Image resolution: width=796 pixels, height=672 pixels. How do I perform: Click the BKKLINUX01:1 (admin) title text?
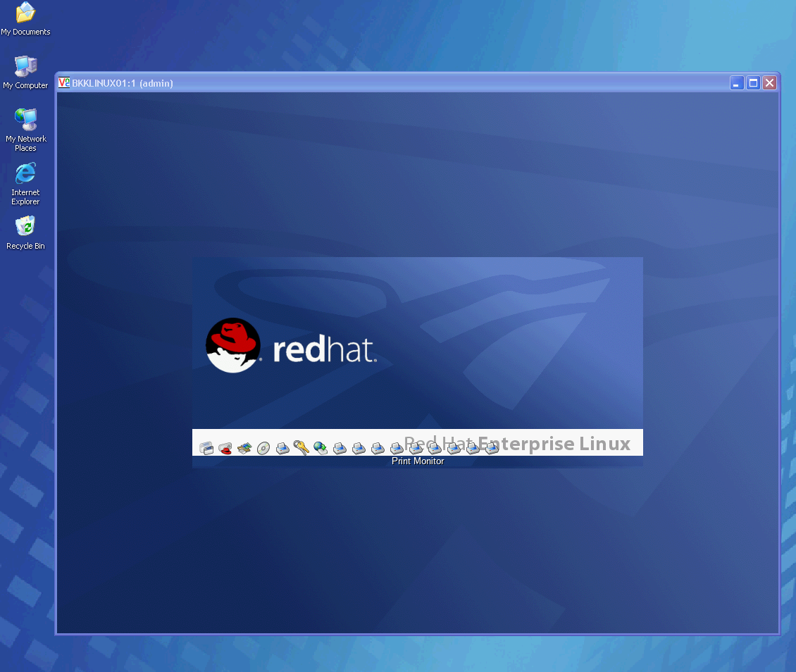click(x=123, y=83)
